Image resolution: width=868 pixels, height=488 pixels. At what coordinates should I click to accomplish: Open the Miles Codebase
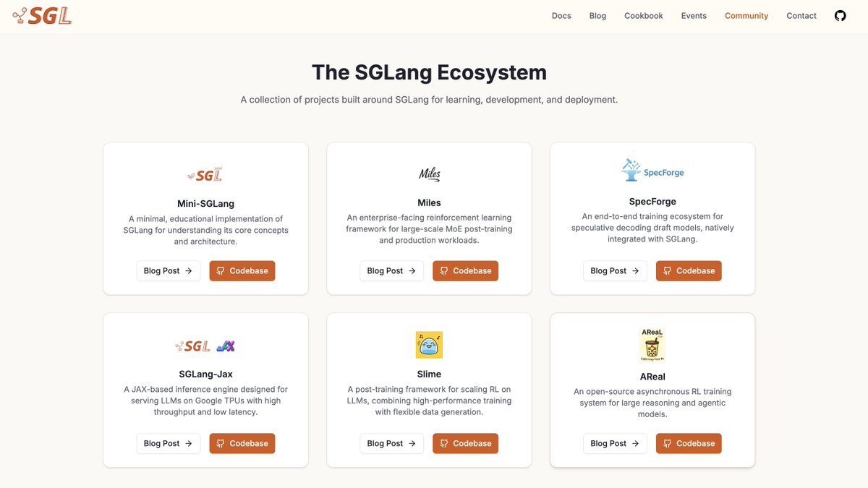(466, 270)
